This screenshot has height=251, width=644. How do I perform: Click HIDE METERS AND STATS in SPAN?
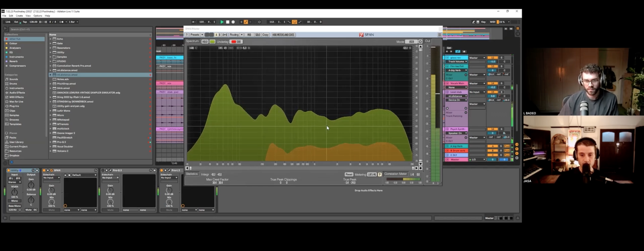tap(283, 35)
